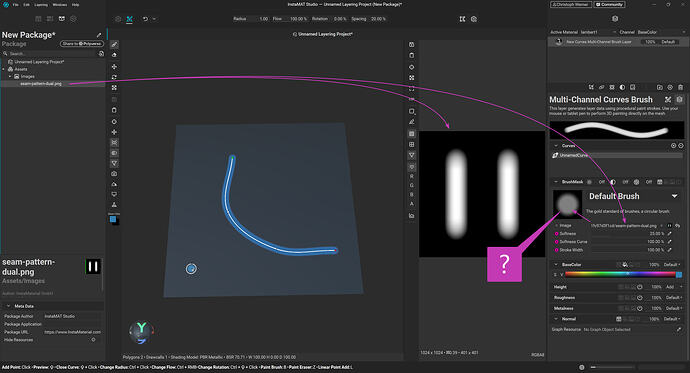The width and height of the screenshot is (690, 373).
Task: Click the settings gear icon at top of right panel
Action: coord(615,19)
